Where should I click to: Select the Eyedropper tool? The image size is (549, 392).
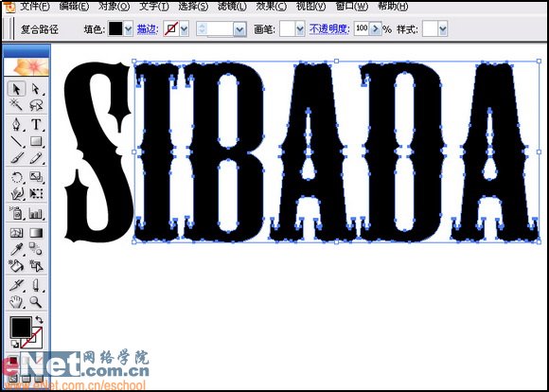click(16, 249)
